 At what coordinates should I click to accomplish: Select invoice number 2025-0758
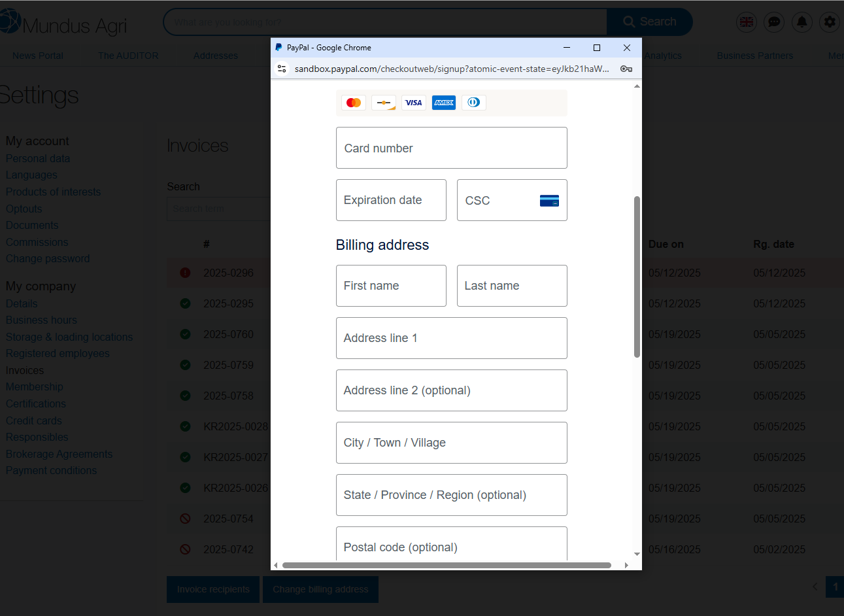pos(228,396)
